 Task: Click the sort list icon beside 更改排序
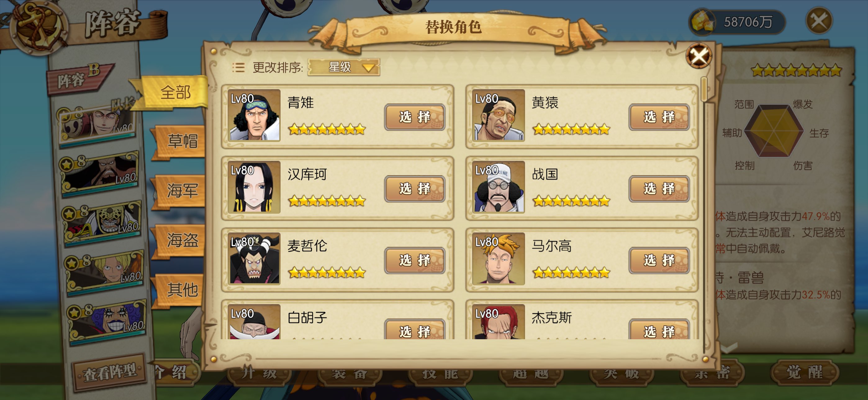tap(238, 68)
